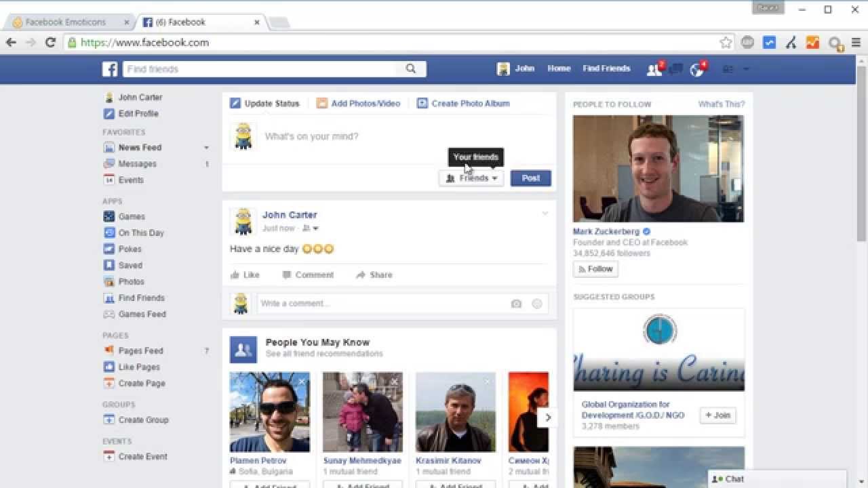Open post audience dropdown under John Carter
868x488 pixels.
pos(310,228)
